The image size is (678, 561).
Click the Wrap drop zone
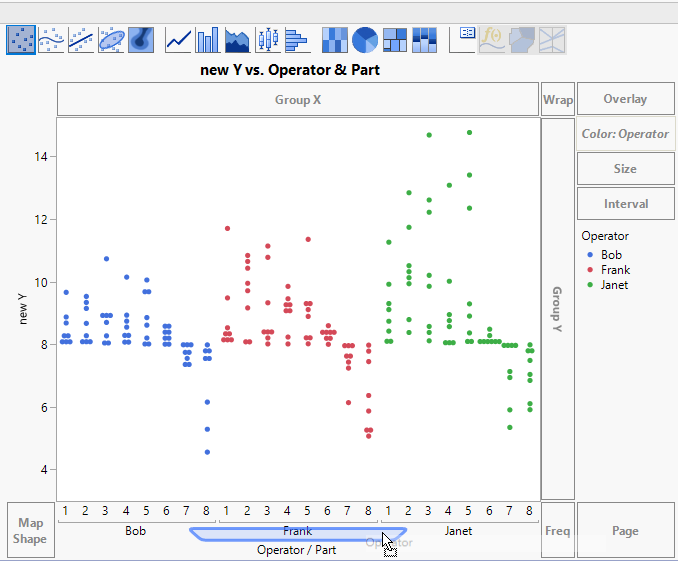click(558, 100)
